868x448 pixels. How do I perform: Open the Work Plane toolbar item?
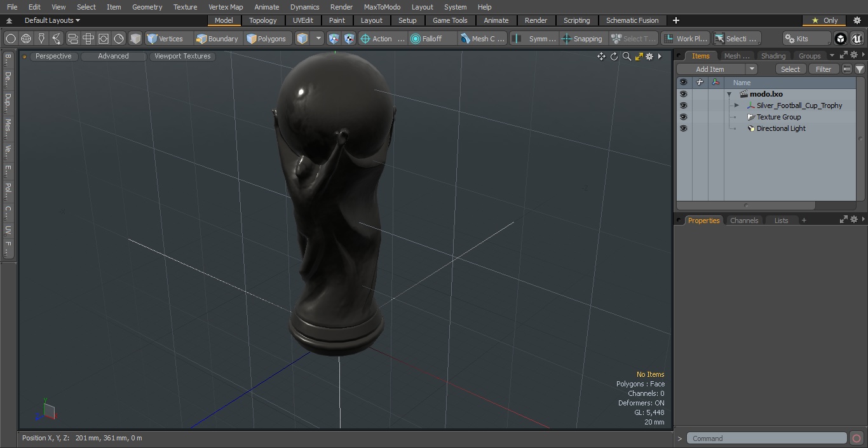(685, 39)
